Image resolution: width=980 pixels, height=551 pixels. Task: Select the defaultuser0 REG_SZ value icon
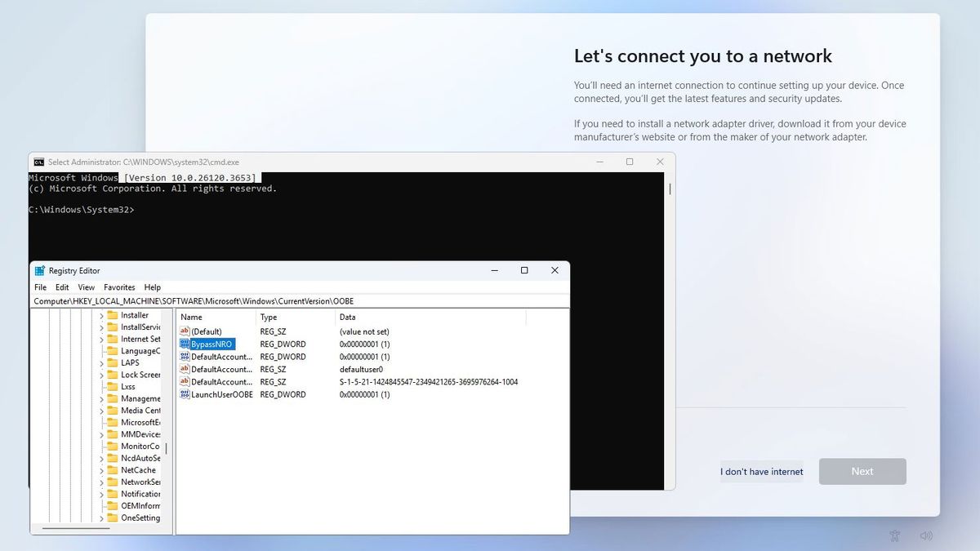coord(185,369)
